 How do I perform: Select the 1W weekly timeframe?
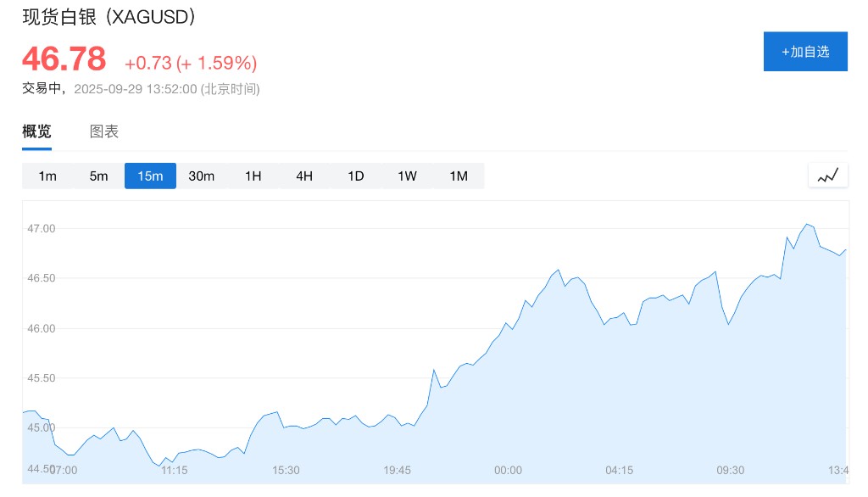point(407,176)
